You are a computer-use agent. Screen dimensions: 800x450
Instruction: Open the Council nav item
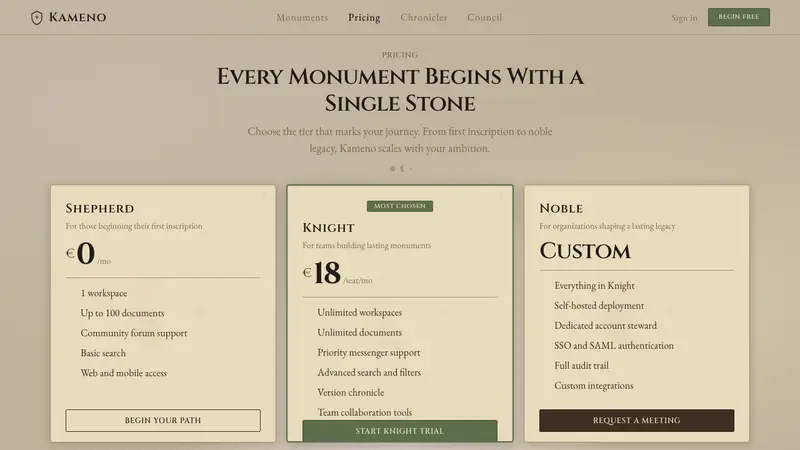485,17
